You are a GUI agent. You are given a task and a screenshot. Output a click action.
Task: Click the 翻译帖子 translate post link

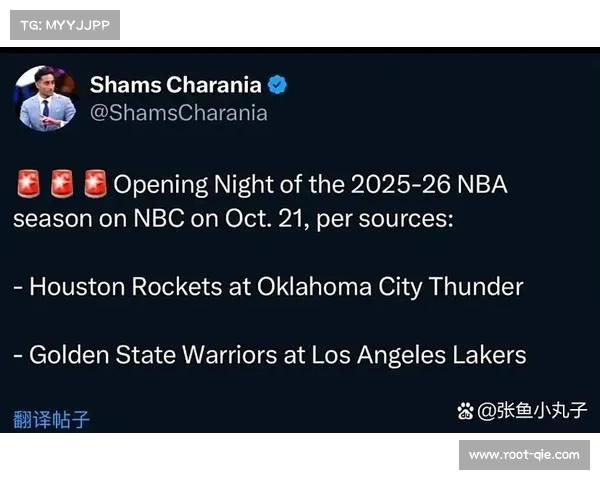pos(51,419)
